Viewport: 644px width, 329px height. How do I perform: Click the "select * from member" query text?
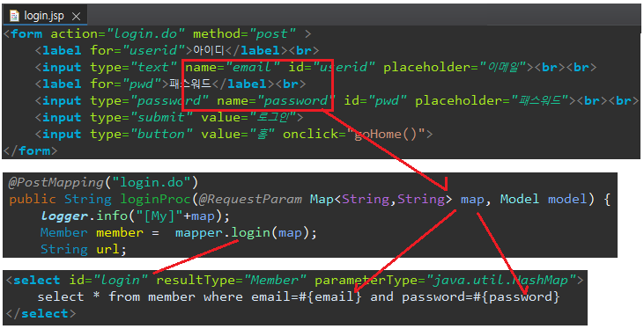coord(116,297)
